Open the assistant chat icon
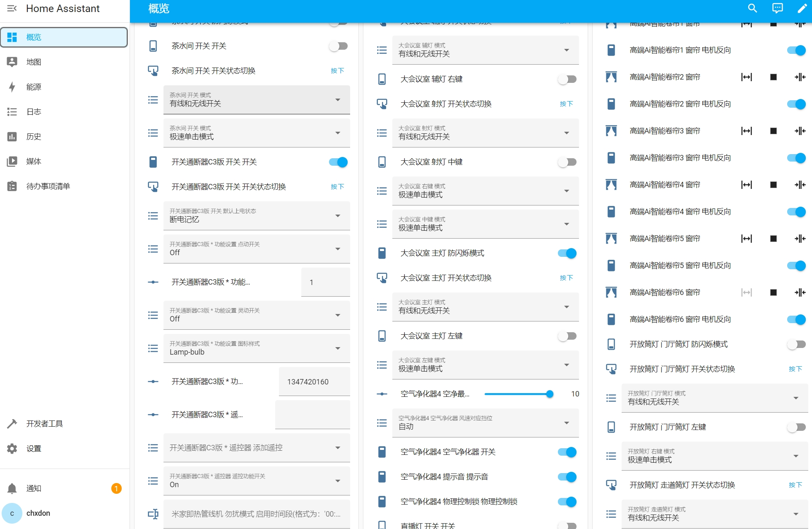 pyautogui.click(x=777, y=9)
